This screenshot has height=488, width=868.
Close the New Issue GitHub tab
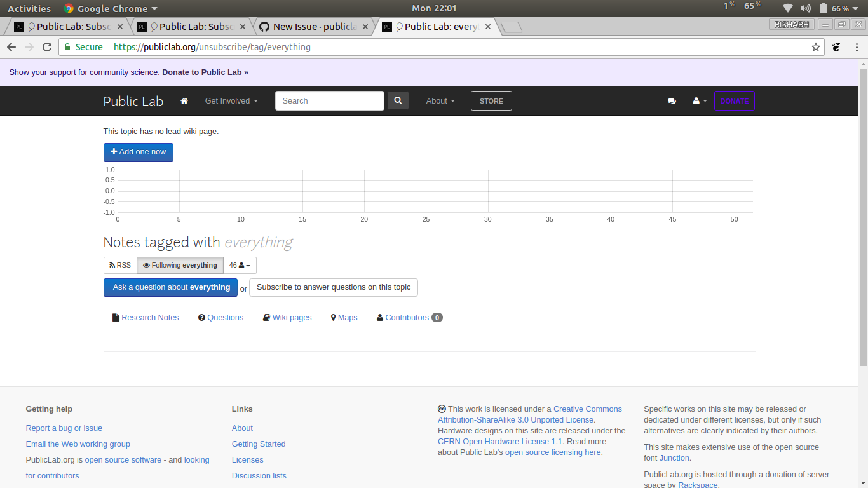click(365, 27)
